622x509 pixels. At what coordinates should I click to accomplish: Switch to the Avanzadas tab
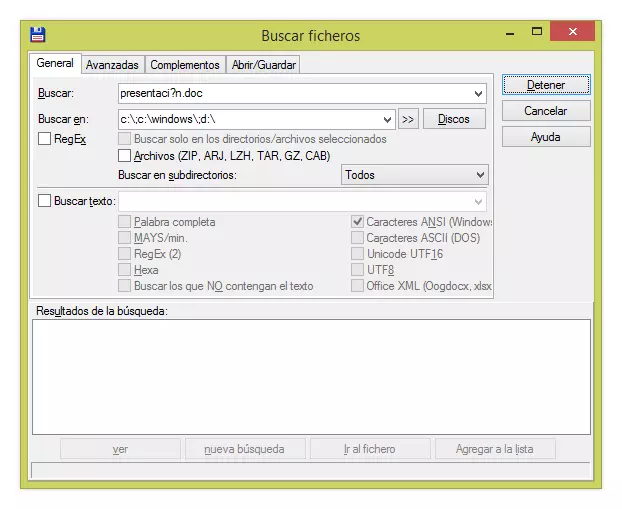click(112, 65)
